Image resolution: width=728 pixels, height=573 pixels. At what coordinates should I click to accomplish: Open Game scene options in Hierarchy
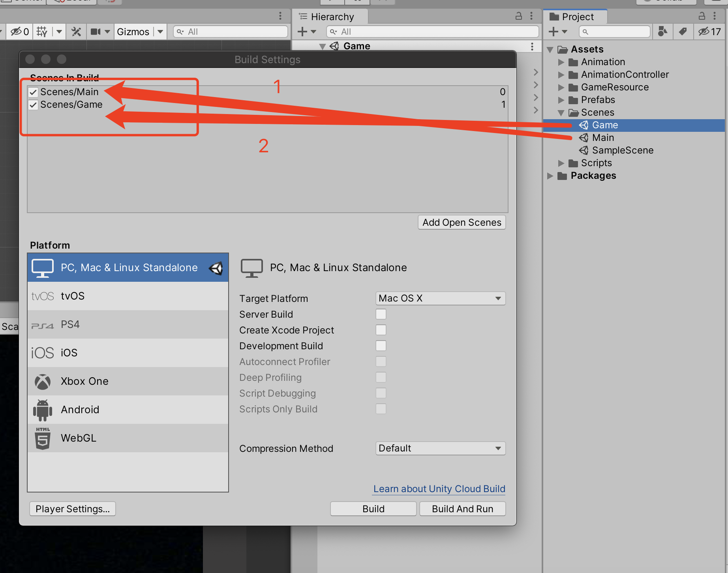tap(532, 47)
